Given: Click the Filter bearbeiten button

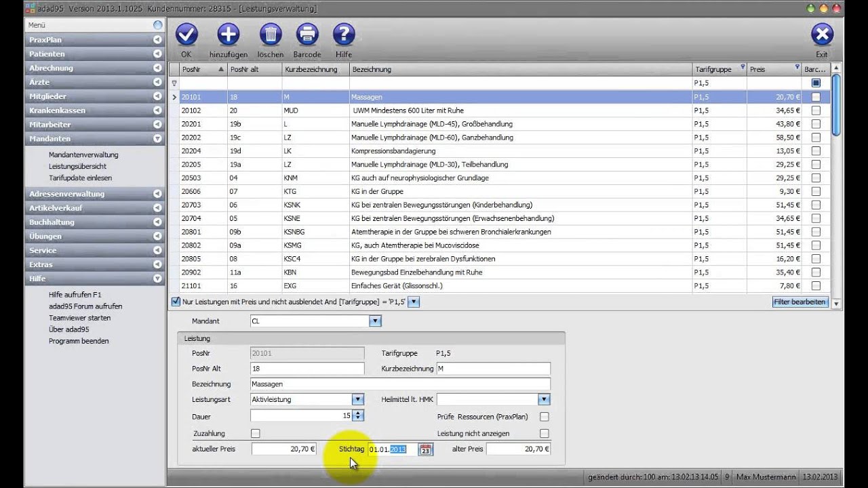Looking at the screenshot, I should click(800, 302).
